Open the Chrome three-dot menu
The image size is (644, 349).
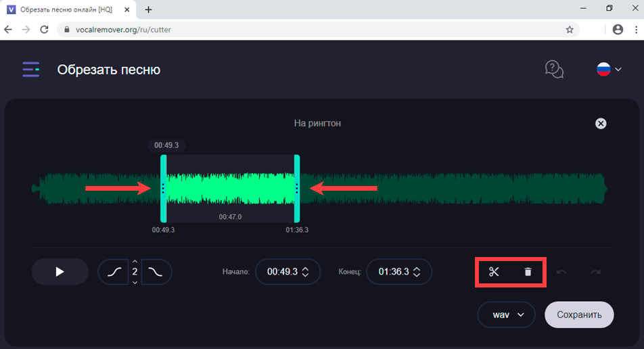point(636,30)
